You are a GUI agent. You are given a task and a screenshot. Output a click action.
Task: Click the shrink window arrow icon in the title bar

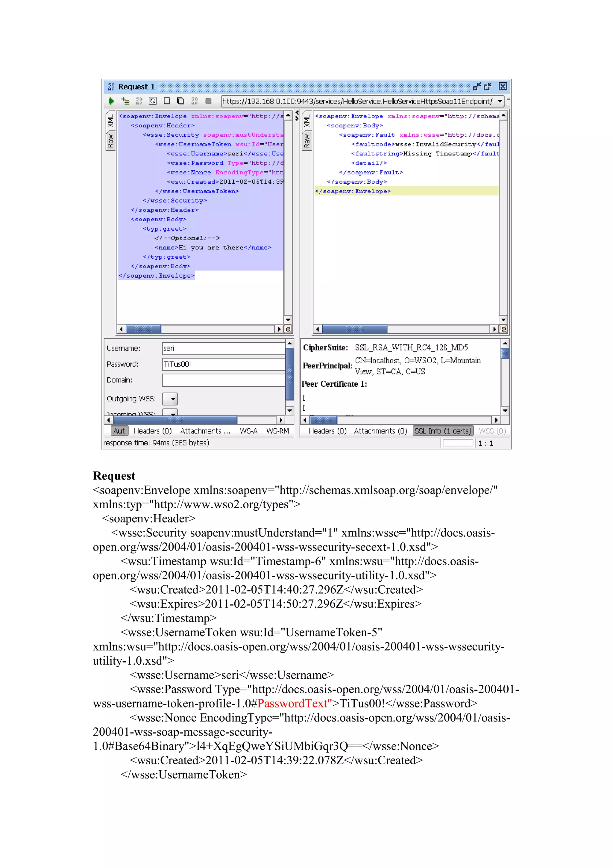tap(477, 87)
